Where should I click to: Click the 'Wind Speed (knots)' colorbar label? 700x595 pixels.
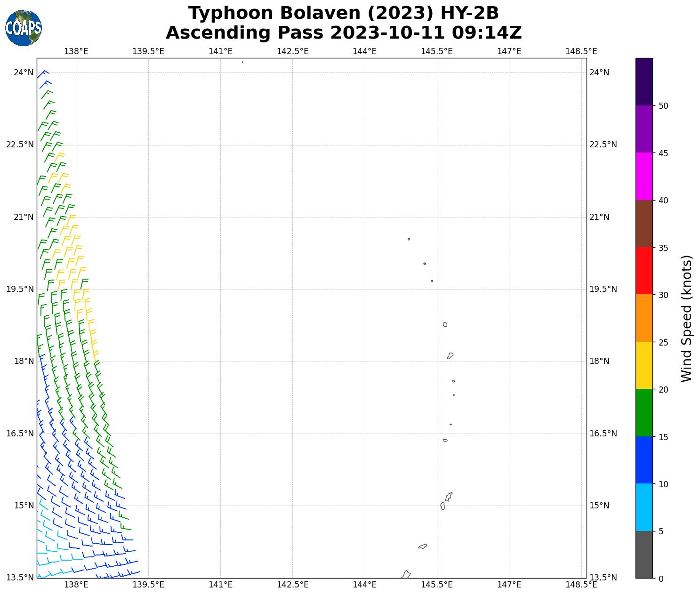click(687, 318)
